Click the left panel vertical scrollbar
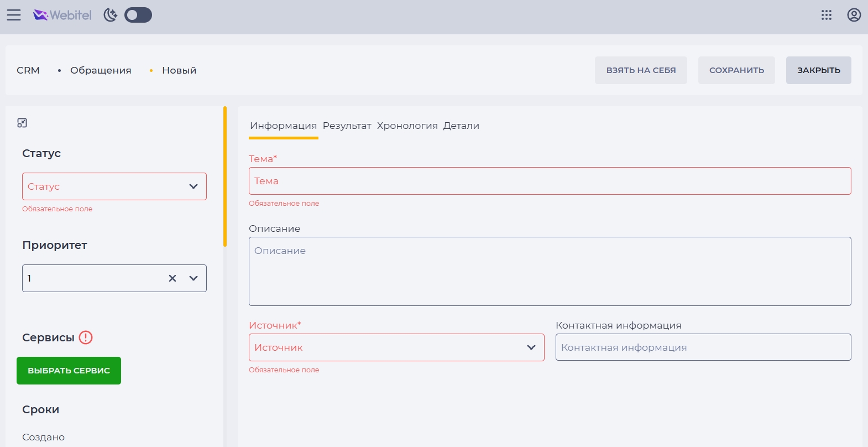 [x=225, y=176]
